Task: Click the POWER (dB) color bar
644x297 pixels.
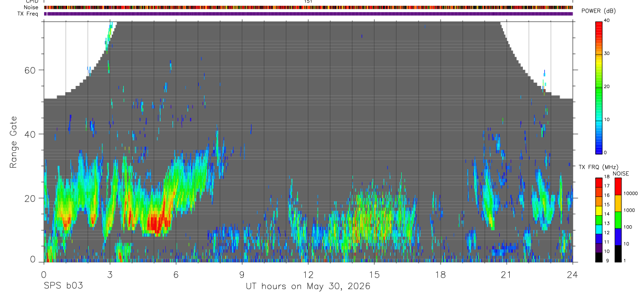Action: [x=599, y=87]
